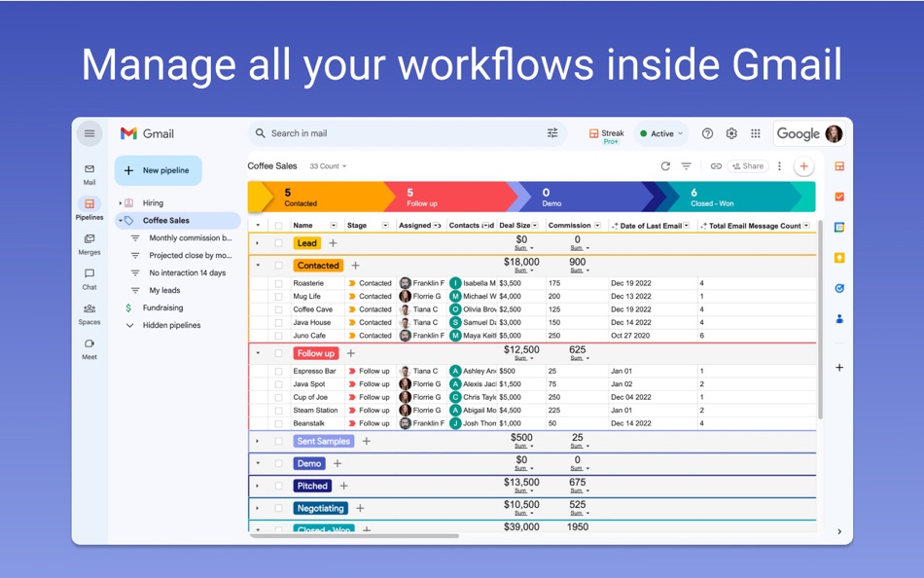
Task: Open Contacts side panel icon
Action: tap(839, 319)
